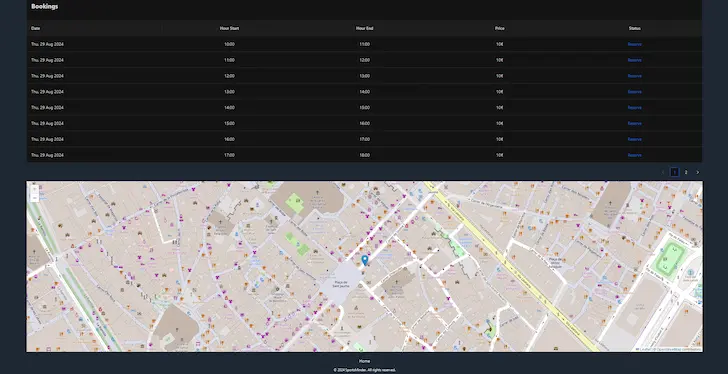Click the Status column header
The image size is (728, 374).
pyautogui.click(x=635, y=28)
